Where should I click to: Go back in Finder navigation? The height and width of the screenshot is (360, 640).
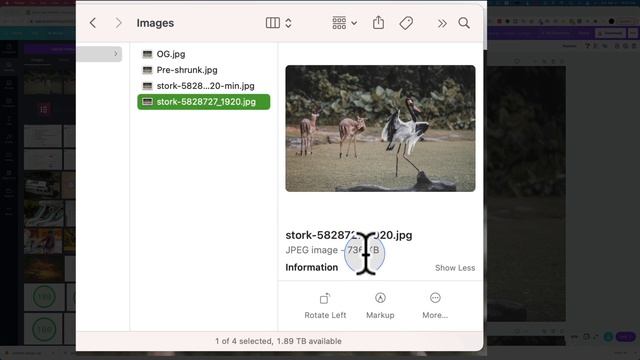(x=93, y=23)
